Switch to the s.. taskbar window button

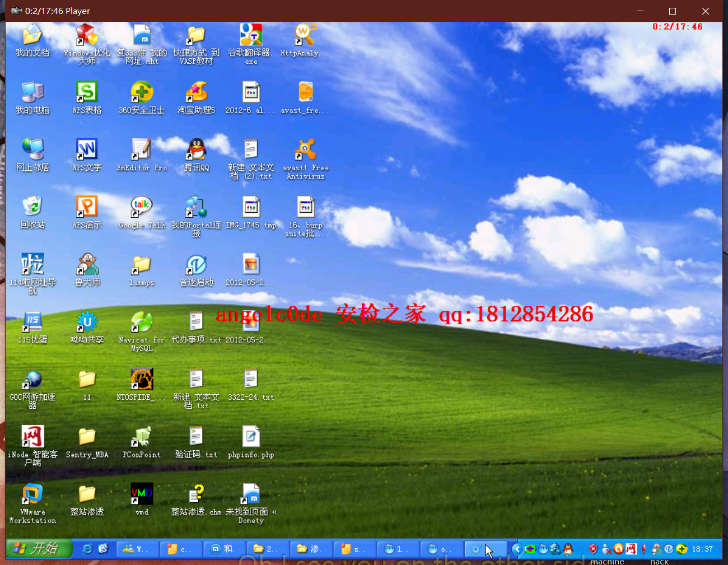point(354,549)
